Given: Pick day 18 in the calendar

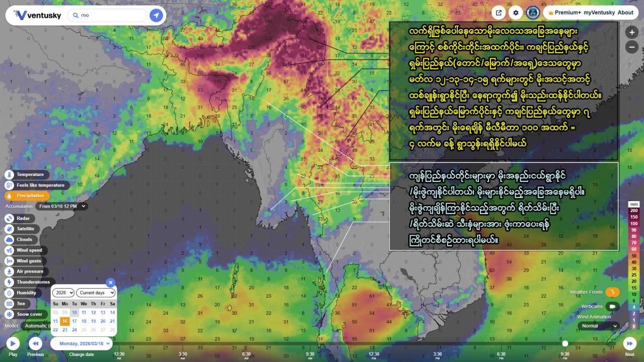Looking at the screenshot, I should point(84,321).
